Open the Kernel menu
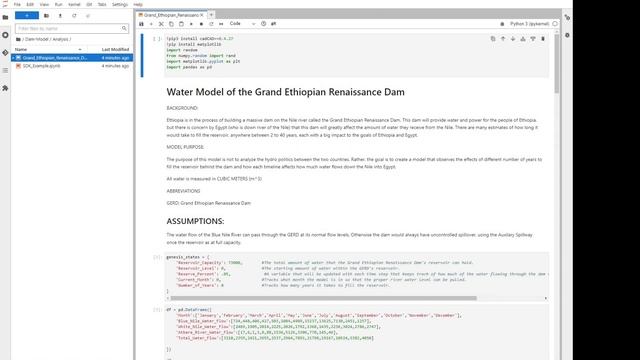Screen dimensions: 640x360 click(74, 4)
